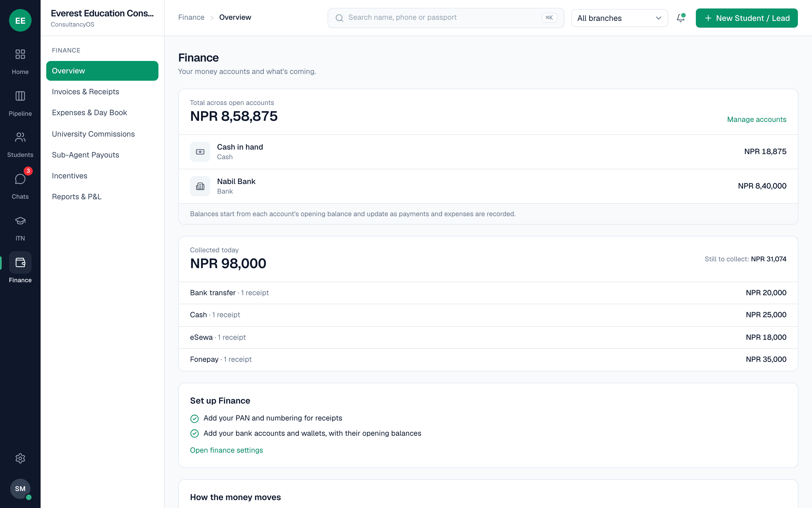Viewport: 812px width, 508px height.
Task: Click the NPR 18,875 balance
Action: pos(765,152)
